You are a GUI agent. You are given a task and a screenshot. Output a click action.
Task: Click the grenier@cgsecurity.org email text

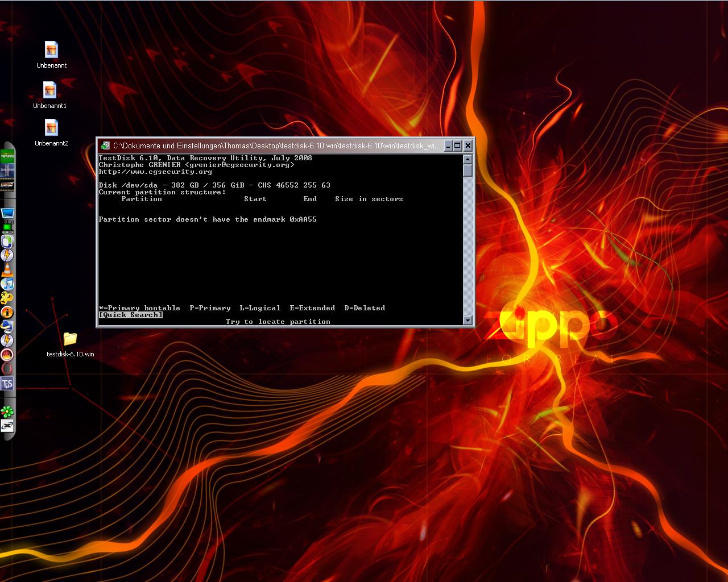click(239, 165)
